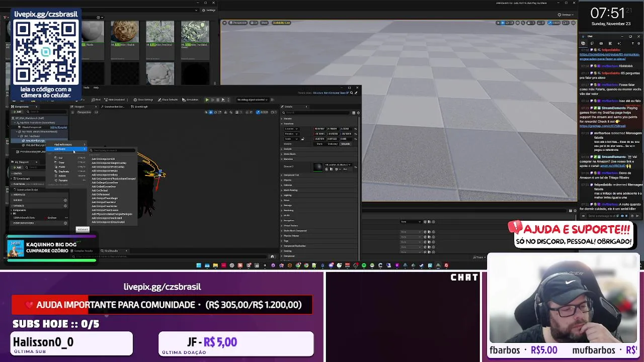Open Location type dropdown in Transform
644x362 pixels.
tap(292, 129)
